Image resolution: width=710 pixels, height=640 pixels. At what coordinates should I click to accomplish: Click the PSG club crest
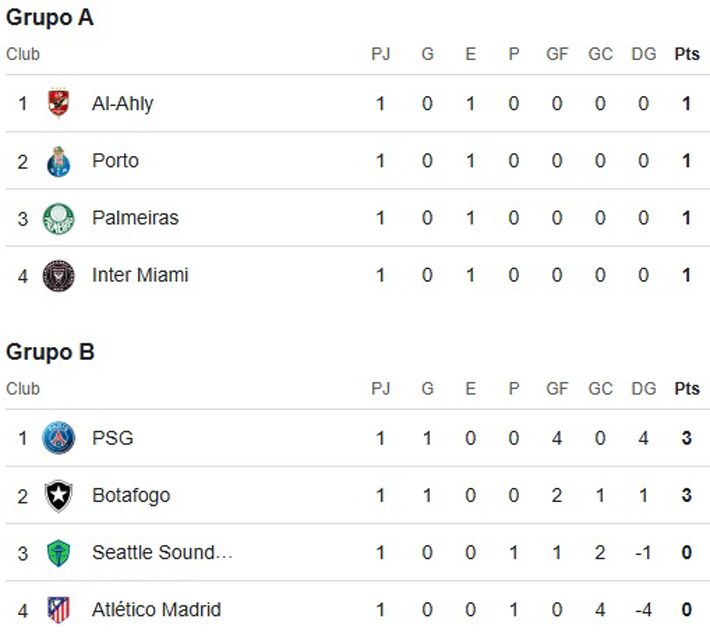pyautogui.click(x=58, y=438)
